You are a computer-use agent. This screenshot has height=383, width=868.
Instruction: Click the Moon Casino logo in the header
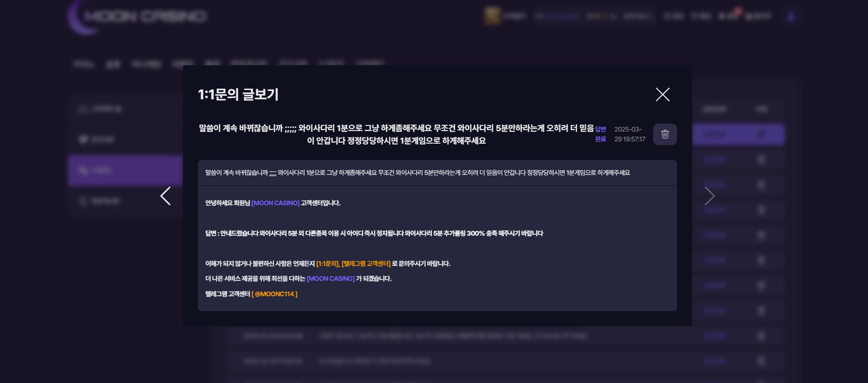tap(138, 17)
